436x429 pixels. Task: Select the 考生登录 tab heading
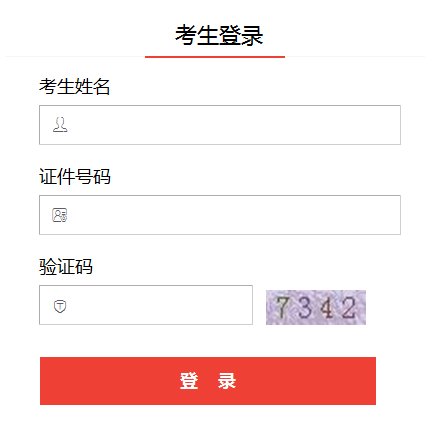(x=219, y=35)
